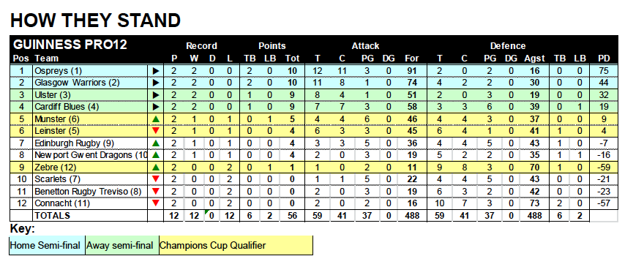This screenshot has width=644, height=267.
Task: Click the red down arrow beside Connacht
Action: [155, 203]
